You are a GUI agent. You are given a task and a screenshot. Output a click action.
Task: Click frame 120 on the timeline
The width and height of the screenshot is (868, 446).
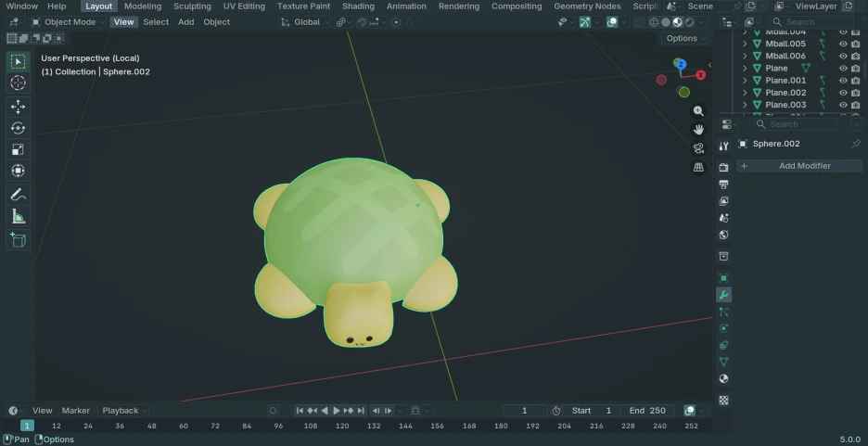(342, 426)
